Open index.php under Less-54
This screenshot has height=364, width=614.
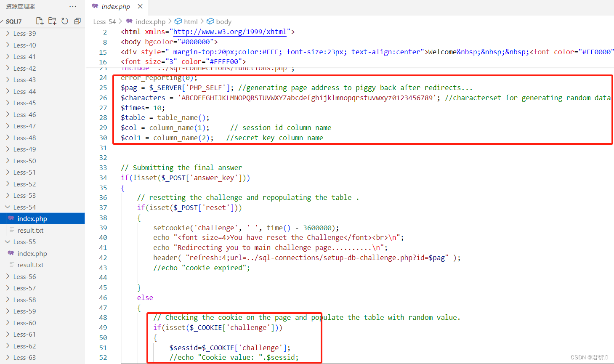(43, 218)
